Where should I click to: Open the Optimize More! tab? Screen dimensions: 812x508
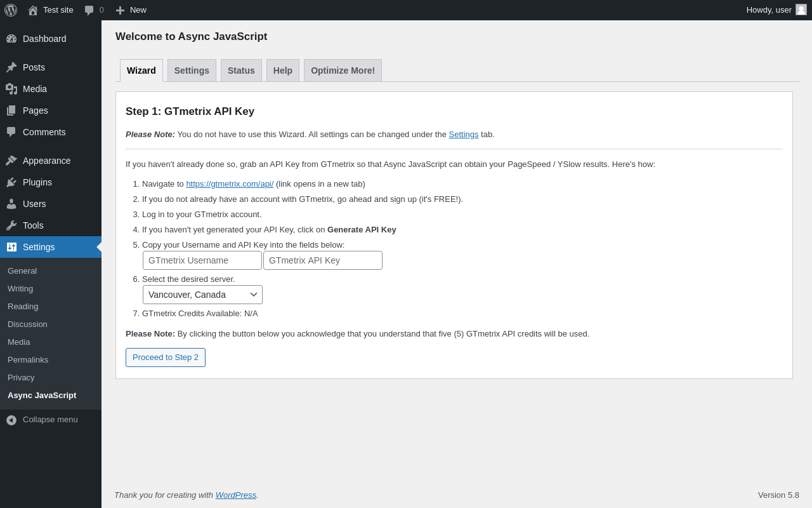(343, 70)
